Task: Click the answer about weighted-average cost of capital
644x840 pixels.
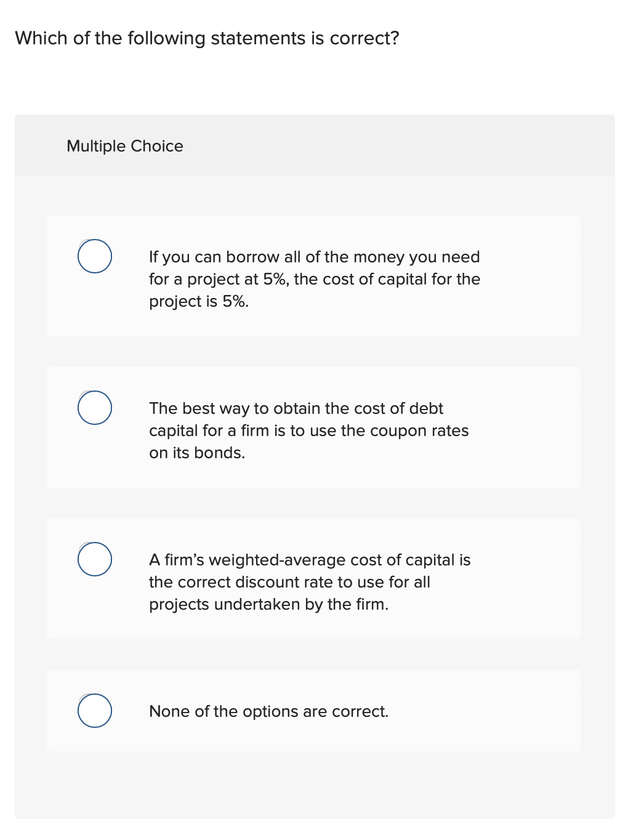Action: coord(310,582)
